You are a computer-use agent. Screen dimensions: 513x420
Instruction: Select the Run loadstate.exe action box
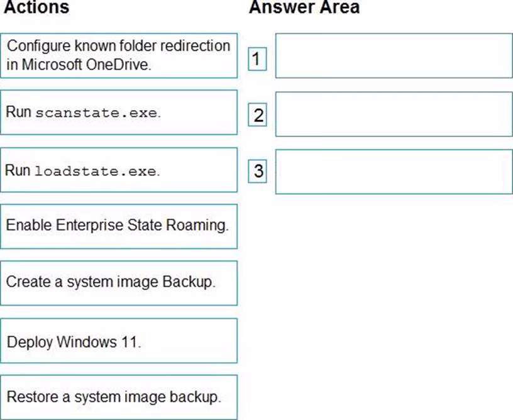coord(119,170)
